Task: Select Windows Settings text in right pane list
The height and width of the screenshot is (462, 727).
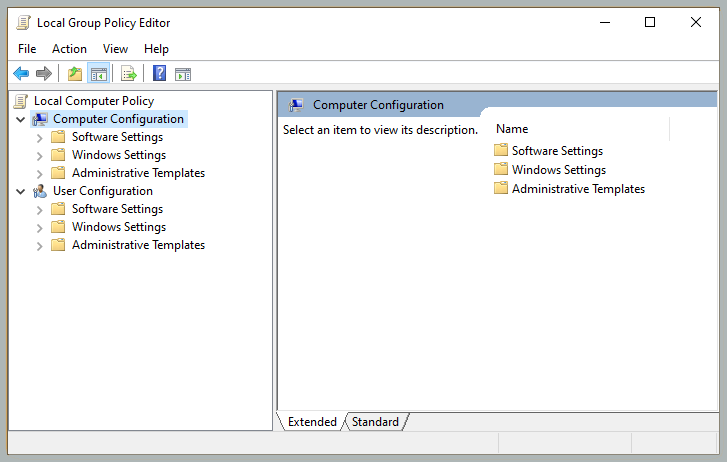Action: 559,170
